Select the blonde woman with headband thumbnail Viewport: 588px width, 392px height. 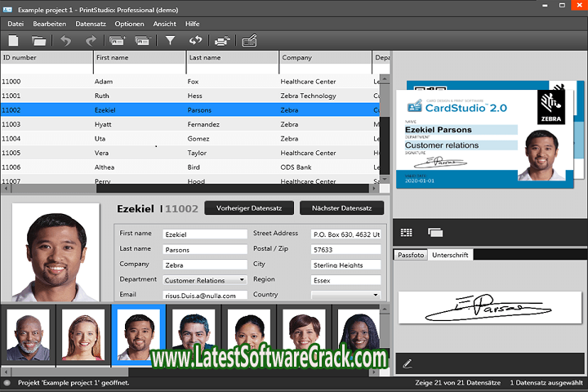tap(83, 335)
